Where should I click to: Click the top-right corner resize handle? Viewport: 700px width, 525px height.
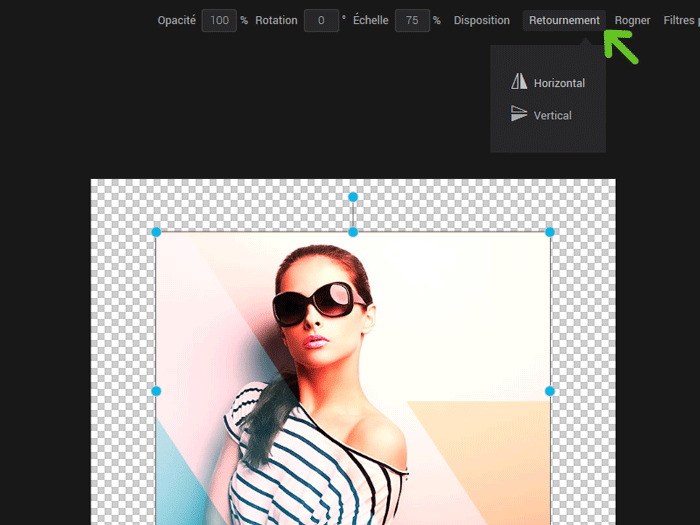coord(549,232)
